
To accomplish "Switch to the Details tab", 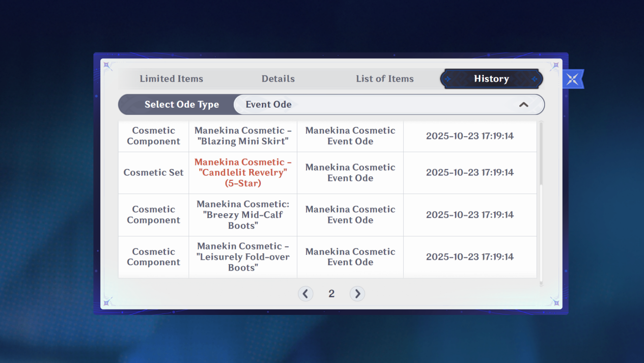I will 278,79.
